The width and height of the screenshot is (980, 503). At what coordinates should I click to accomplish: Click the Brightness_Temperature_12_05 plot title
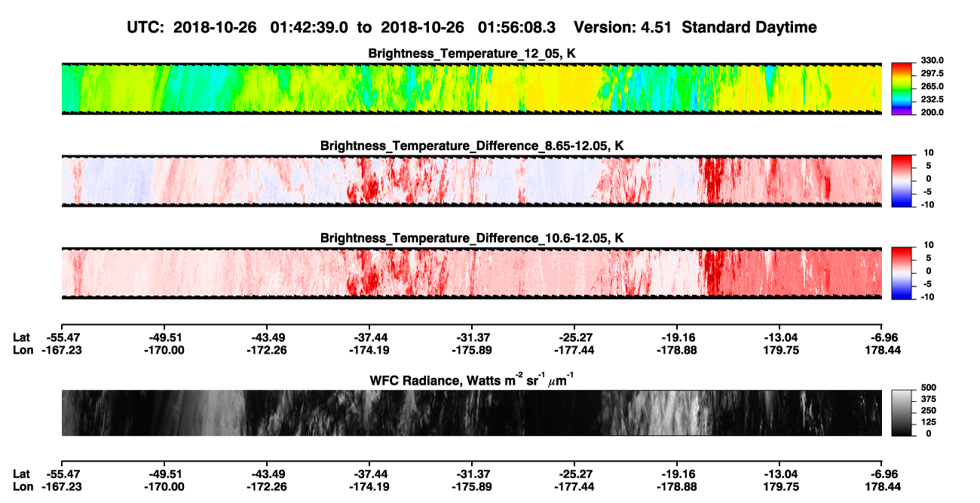(471, 54)
